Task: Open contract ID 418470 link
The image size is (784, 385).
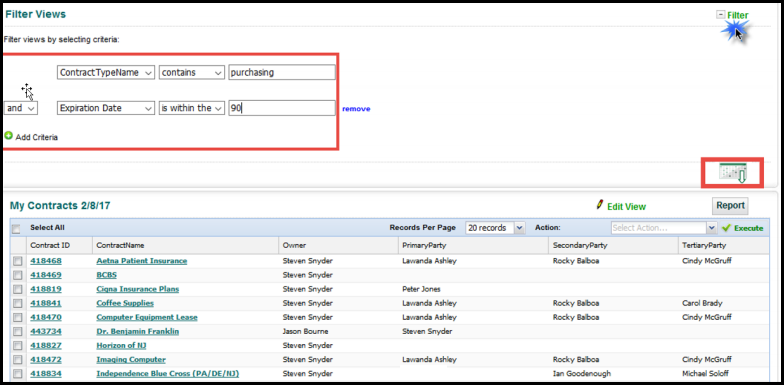Action: (46, 317)
